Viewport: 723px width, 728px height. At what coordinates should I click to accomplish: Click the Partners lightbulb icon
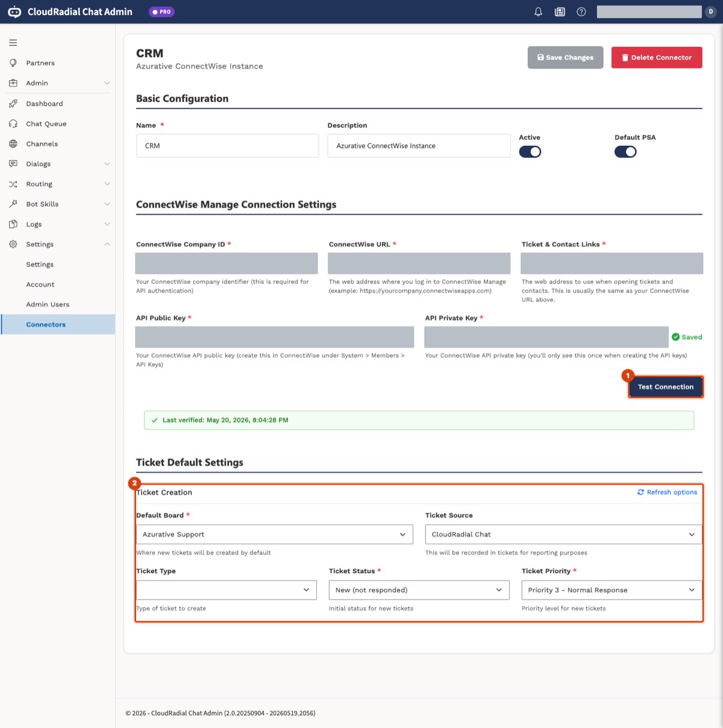click(13, 63)
